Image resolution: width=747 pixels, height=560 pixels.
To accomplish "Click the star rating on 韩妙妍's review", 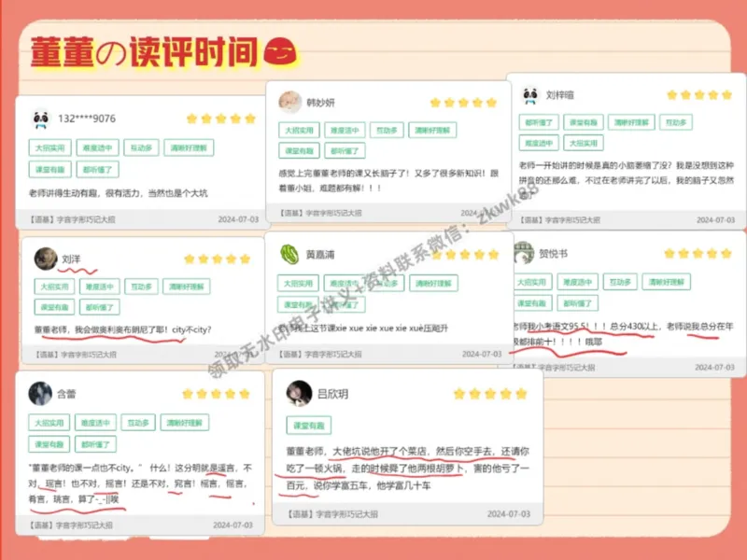I will [x=463, y=103].
